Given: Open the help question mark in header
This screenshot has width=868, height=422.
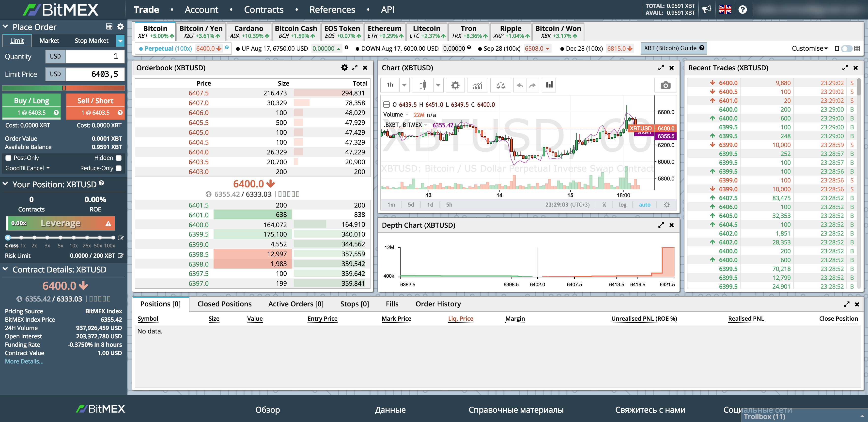Looking at the screenshot, I should (743, 9).
